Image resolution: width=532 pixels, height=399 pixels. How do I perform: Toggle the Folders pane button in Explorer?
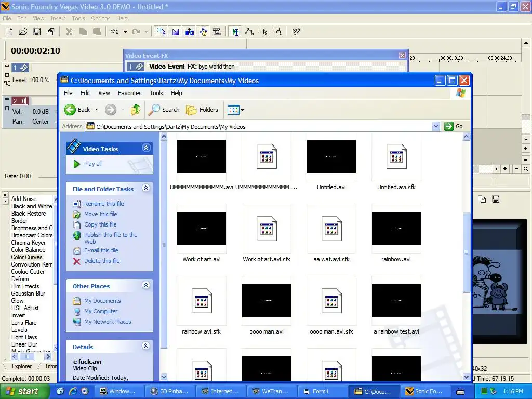point(202,110)
